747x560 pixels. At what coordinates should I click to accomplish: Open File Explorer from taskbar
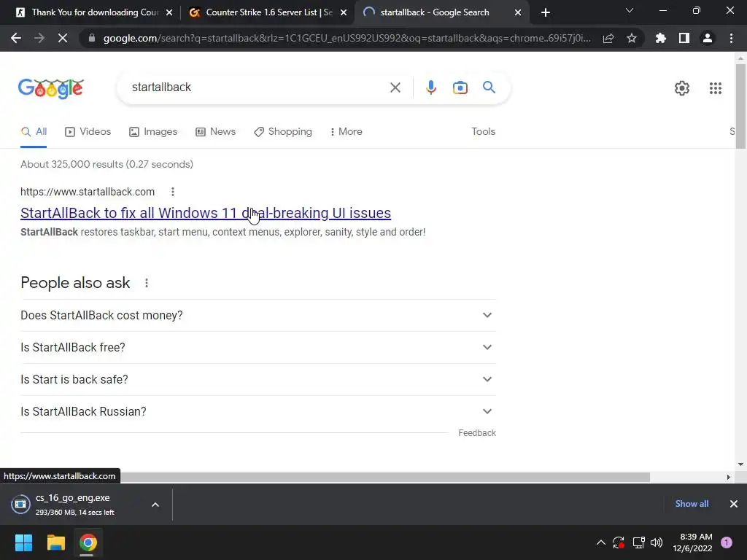[x=55, y=542]
